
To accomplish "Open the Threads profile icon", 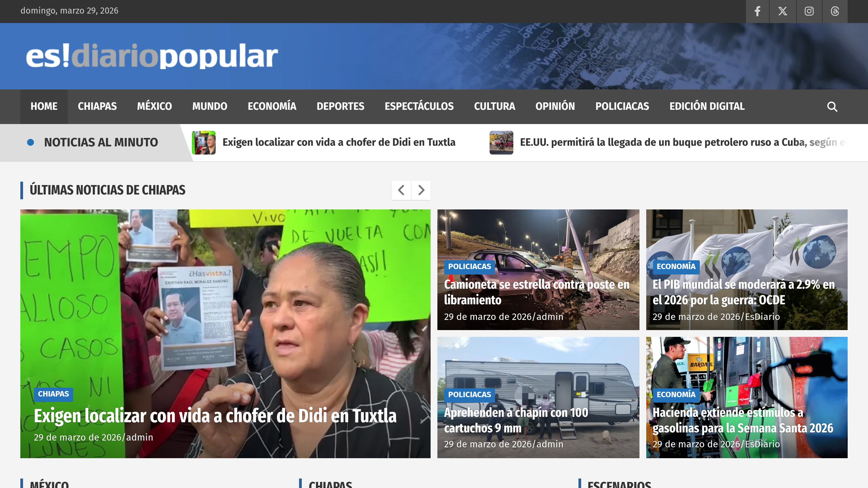I will click(x=835, y=11).
